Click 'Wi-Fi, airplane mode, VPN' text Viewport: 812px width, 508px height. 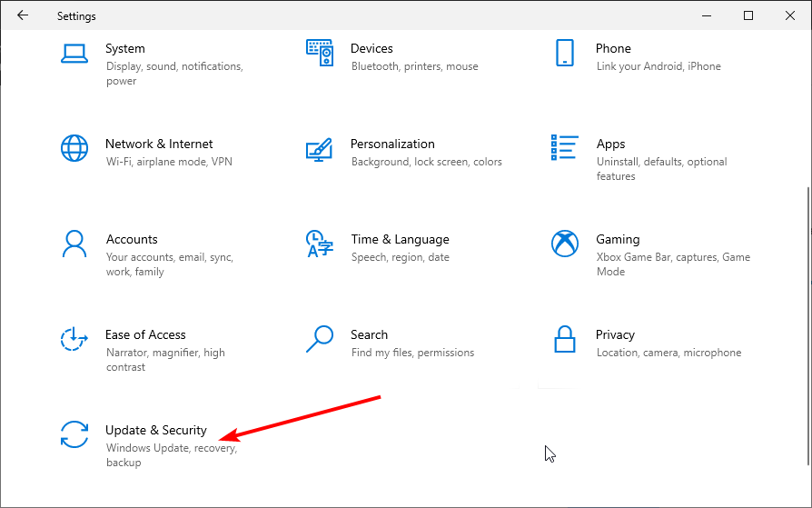tap(169, 162)
